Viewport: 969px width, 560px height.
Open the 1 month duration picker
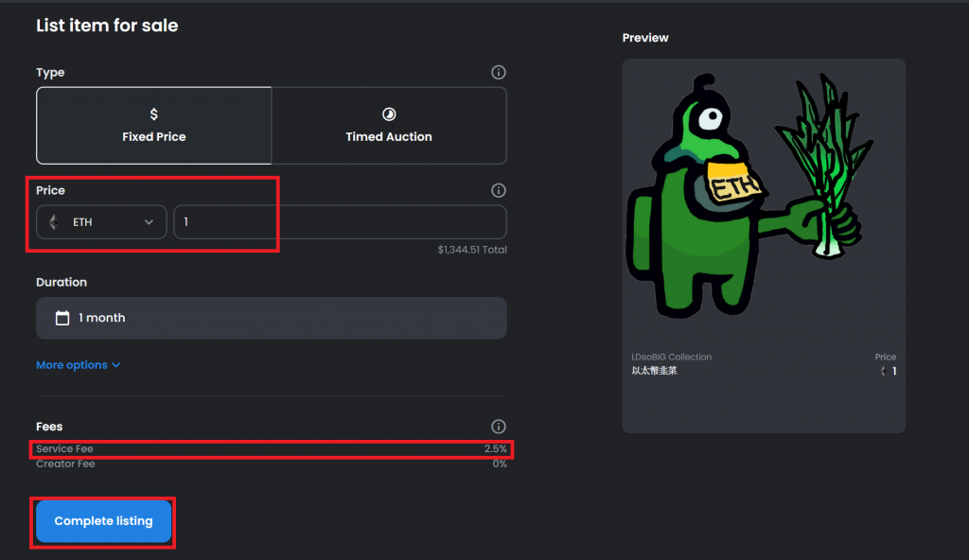(272, 318)
